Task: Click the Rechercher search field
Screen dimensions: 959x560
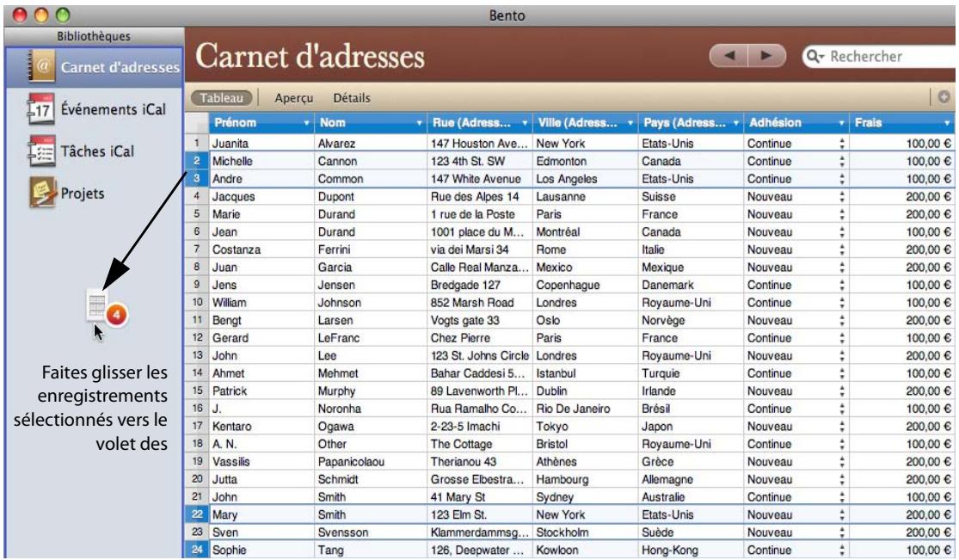Action: click(x=881, y=56)
